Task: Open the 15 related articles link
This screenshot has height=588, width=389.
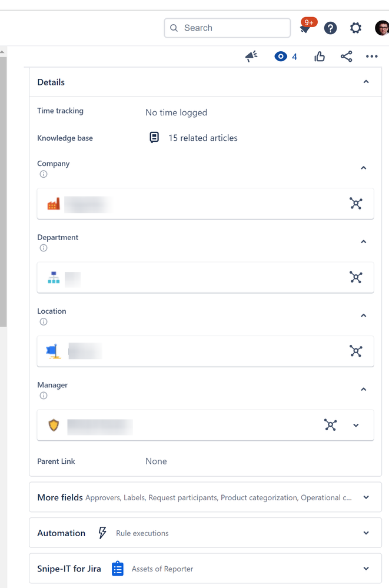Action: click(202, 138)
